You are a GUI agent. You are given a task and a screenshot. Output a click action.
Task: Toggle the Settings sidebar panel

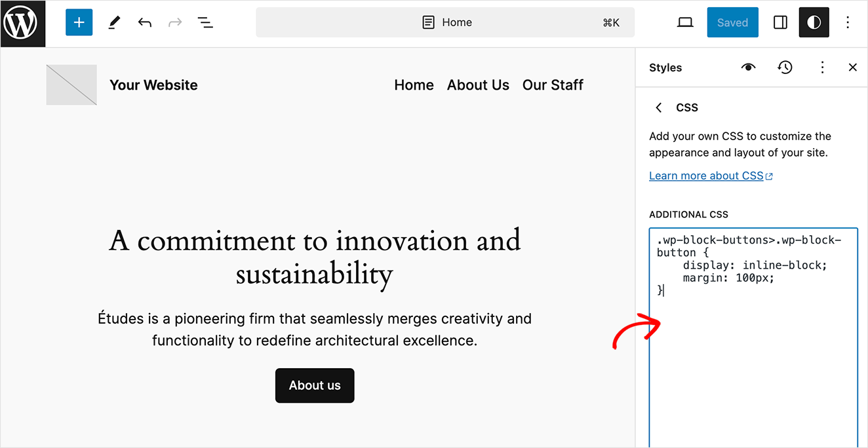click(779, 22)
